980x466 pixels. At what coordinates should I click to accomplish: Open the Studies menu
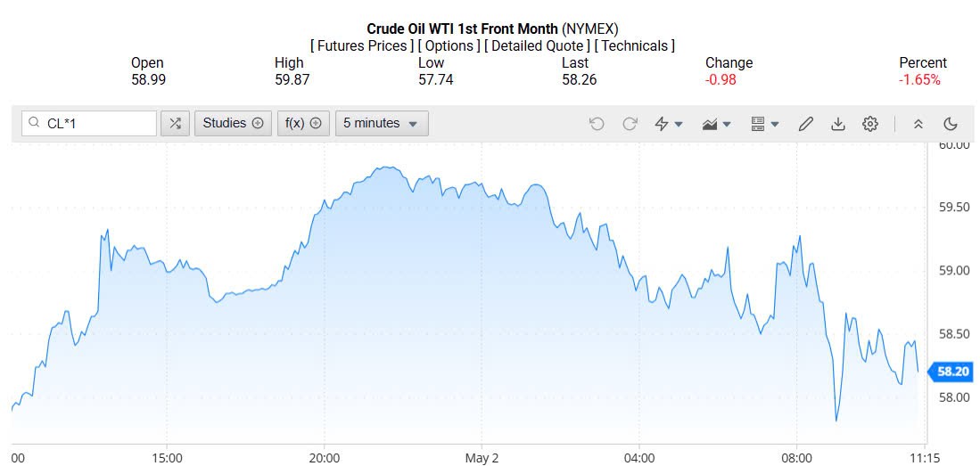pos(233,123)
